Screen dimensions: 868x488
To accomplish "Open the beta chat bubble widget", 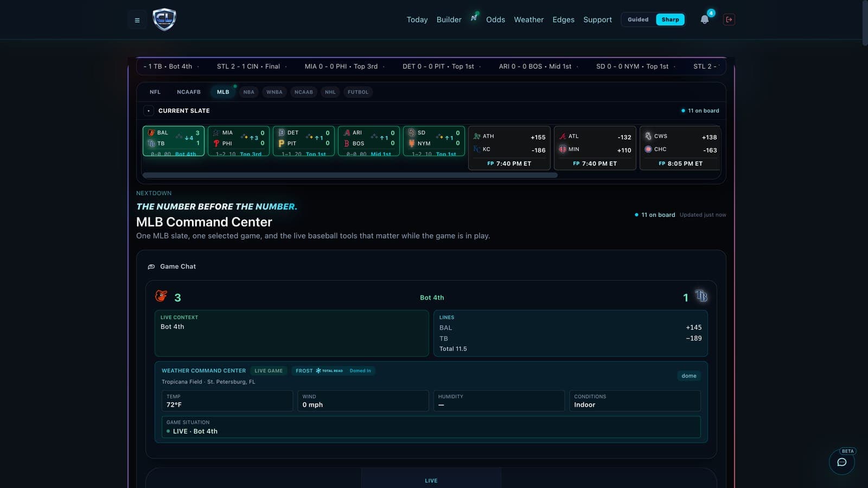I will click(x=842, y=462).
